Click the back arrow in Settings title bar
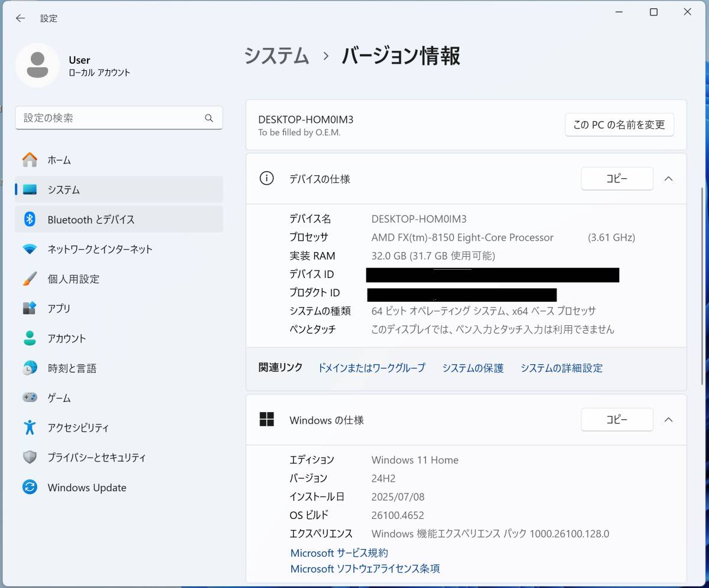The width and height of the screenshot is (709, 588). click(21, 18)
